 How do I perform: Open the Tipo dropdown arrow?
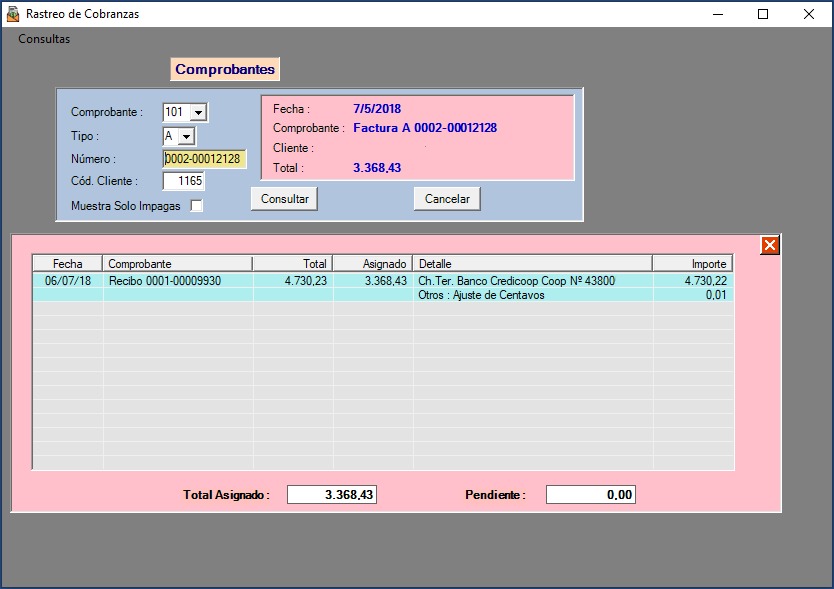pyautogui.click(x=186, y=136)
